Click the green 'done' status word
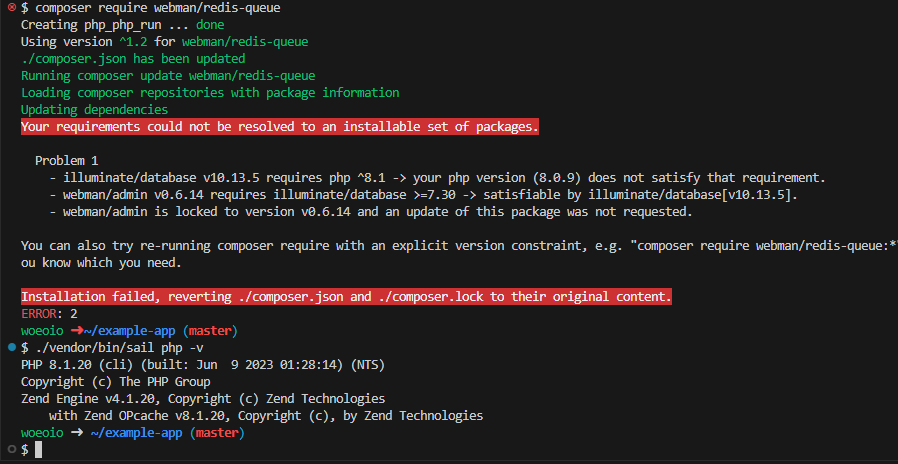Image resolution: width=898 pixels, height=464 pixels. click(210, 25)
